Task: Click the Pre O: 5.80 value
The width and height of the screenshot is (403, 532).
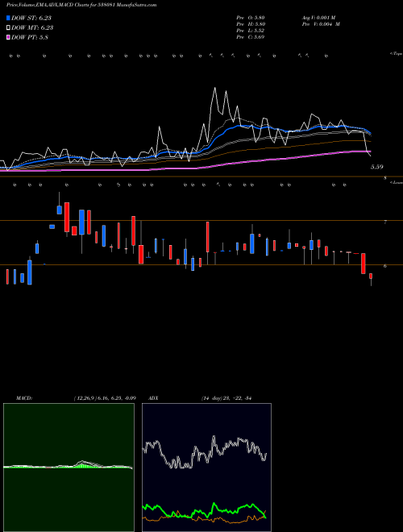Action: point(251,17)
